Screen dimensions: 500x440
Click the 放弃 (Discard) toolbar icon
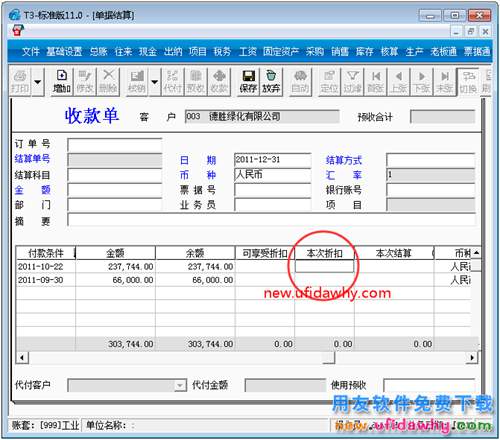point(271,82)
